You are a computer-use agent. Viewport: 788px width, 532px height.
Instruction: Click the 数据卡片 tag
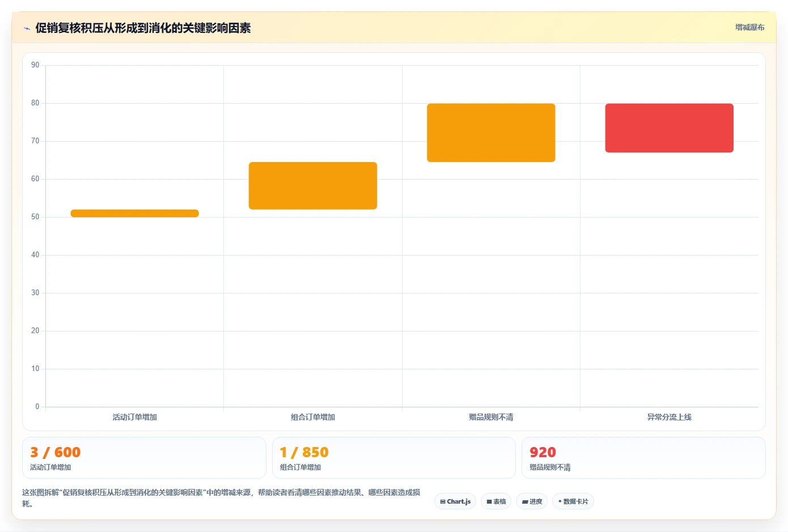[x=573, y=501]
